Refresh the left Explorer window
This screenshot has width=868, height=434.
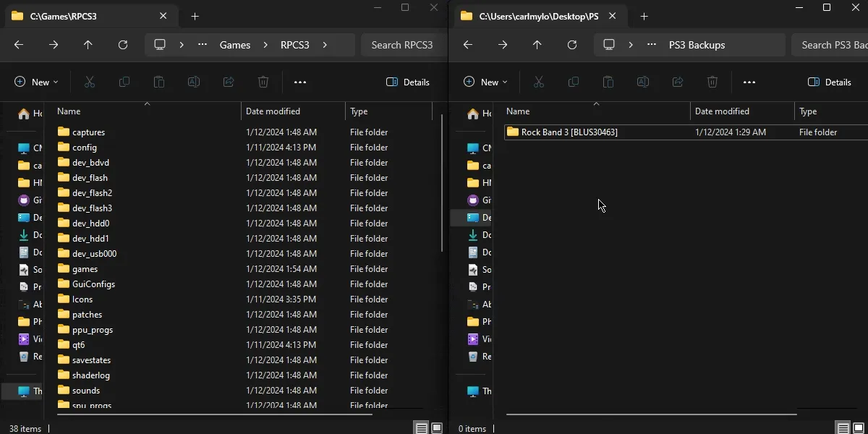(x=122, y=44)
